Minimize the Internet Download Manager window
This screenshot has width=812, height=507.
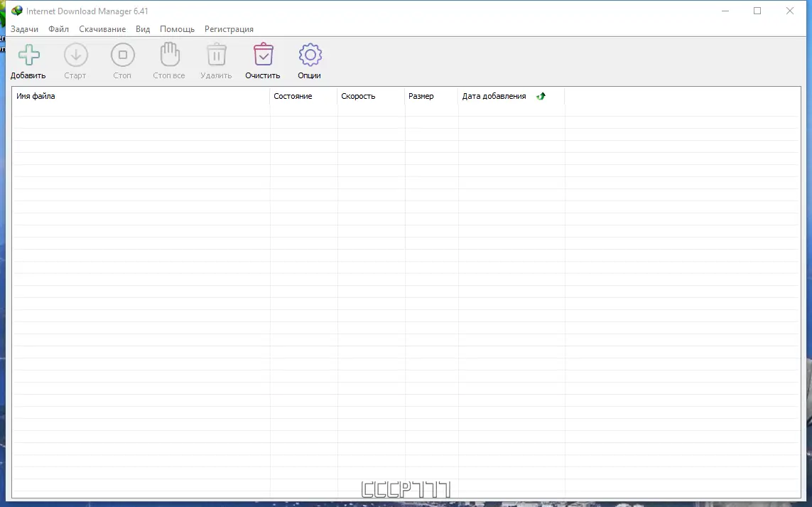click(x=725, y=11)
